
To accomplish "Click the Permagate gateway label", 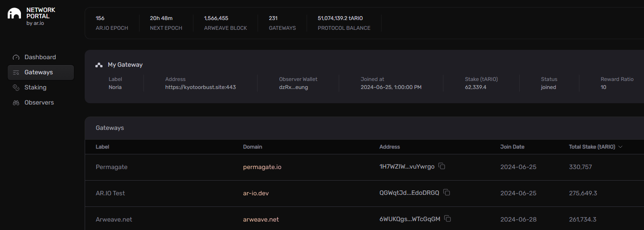I will coord(111,167).
